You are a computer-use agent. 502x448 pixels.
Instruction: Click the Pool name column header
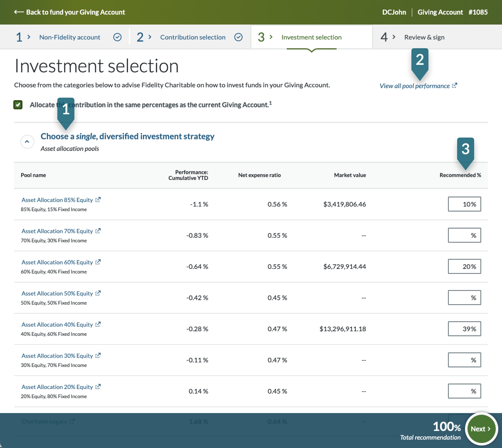point(33,175)
